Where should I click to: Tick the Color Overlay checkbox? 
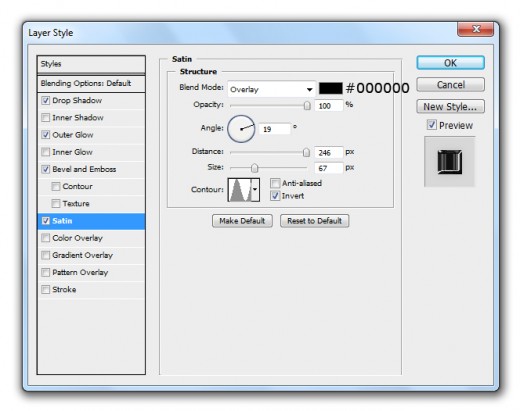click(x=45, y=238)
